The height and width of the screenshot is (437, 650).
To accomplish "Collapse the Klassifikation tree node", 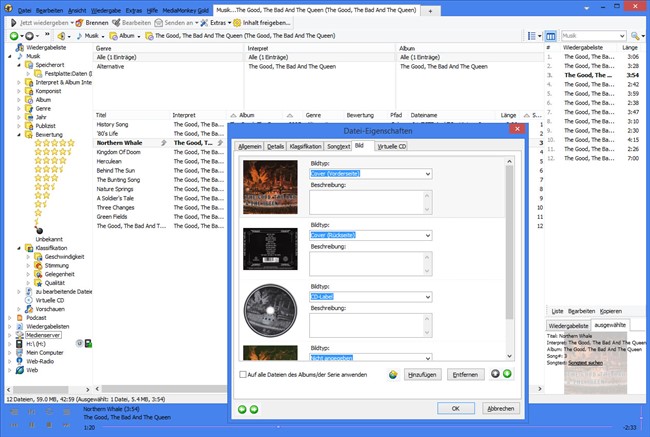I will pyautogui.click(x=19, y=248).
